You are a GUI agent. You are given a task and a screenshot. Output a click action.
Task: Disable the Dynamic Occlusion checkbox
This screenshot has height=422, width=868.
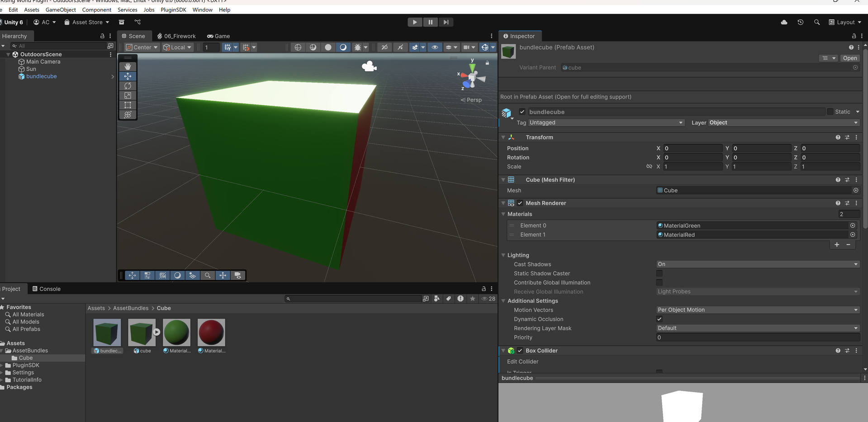(659, 319)
